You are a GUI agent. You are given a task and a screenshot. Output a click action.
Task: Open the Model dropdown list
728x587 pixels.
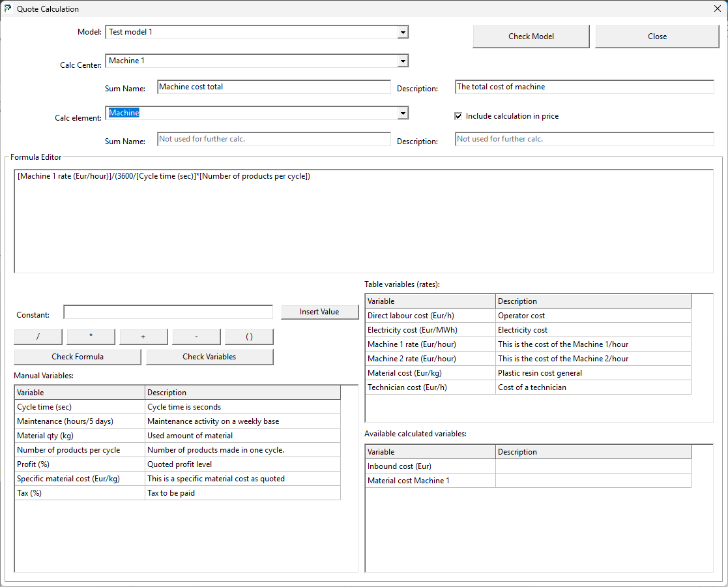pos(402,32)
